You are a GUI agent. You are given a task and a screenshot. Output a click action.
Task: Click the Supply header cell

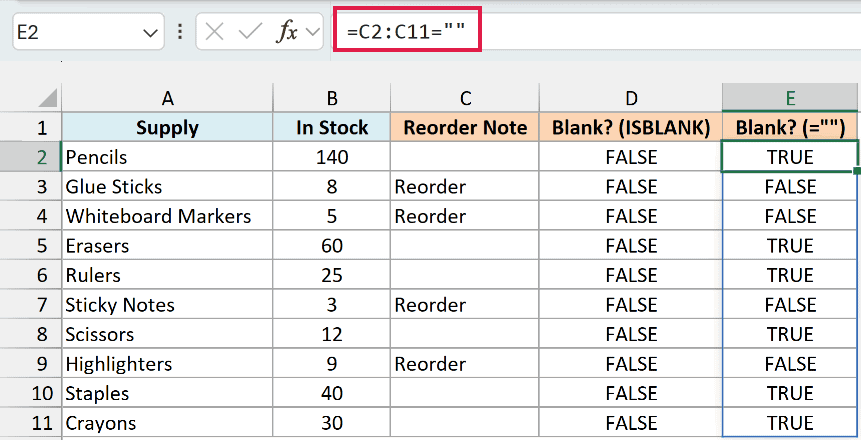pos(167,127)
